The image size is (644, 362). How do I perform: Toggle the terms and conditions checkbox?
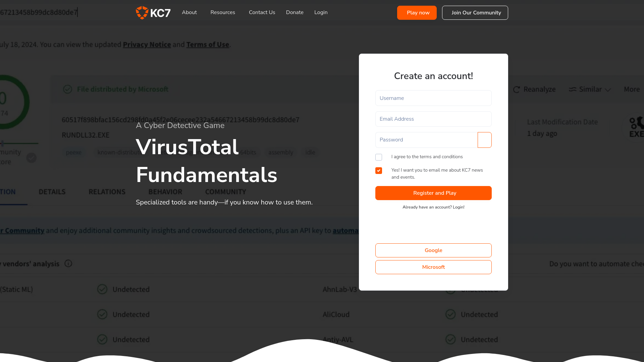379,157
